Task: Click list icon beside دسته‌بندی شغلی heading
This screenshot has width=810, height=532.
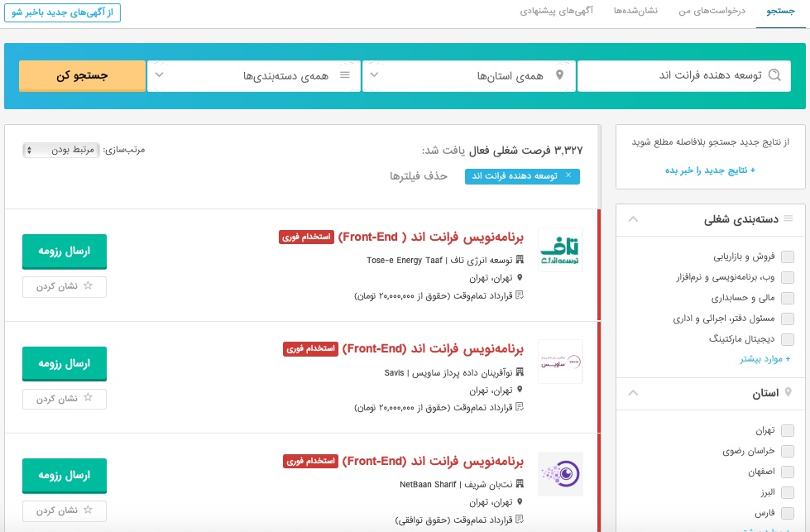Action: 788,218
